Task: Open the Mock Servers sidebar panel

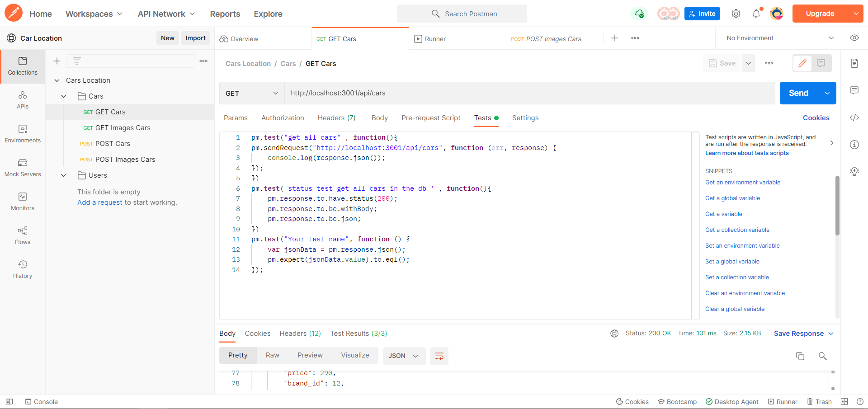Action: (x=23, y=168)
